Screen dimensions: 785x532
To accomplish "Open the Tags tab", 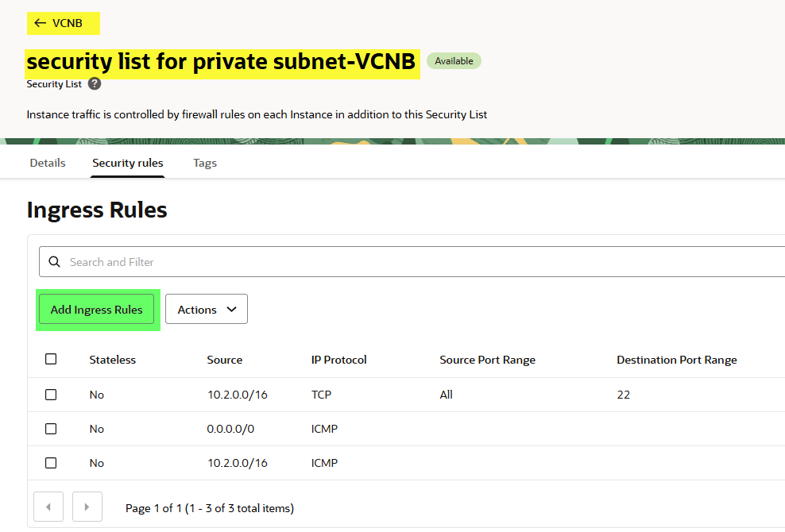I will tap(205, 163).
